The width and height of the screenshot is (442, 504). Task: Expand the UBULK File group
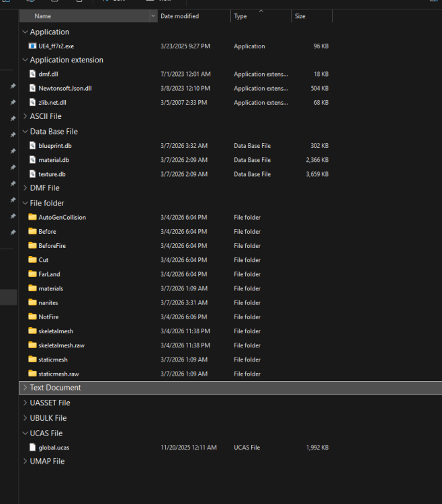[x=25, y=418]
